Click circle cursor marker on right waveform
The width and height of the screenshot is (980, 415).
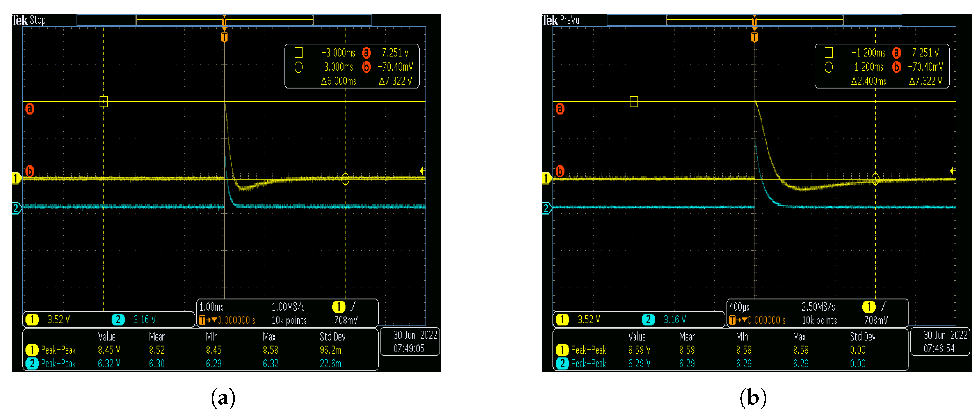pos(875,179)
